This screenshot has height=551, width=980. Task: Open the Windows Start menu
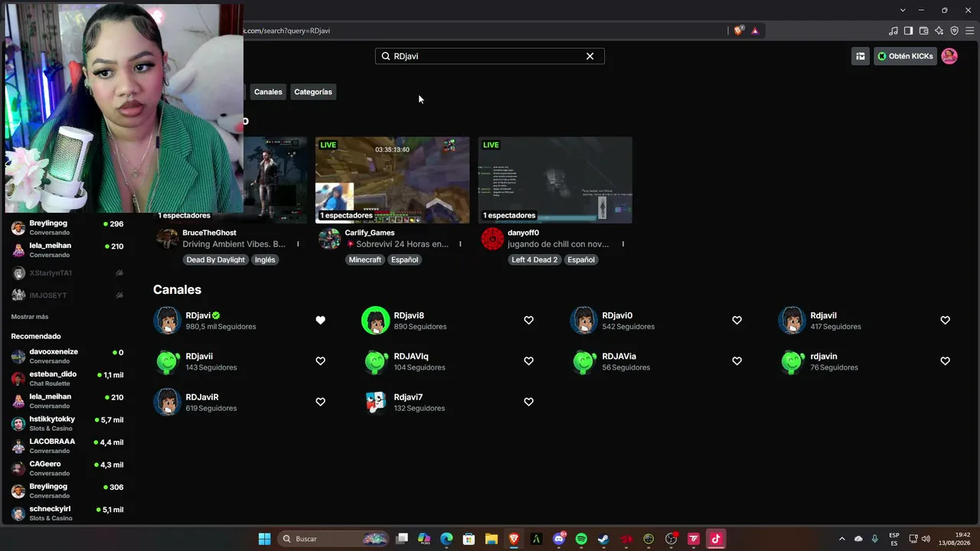click(x=264, y=539)
